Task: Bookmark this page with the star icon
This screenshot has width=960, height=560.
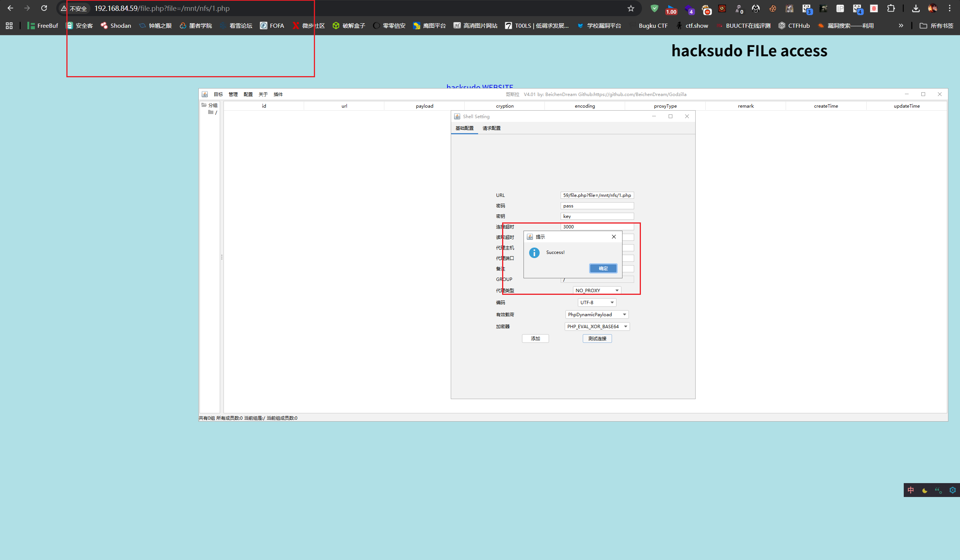Action: 631,8
